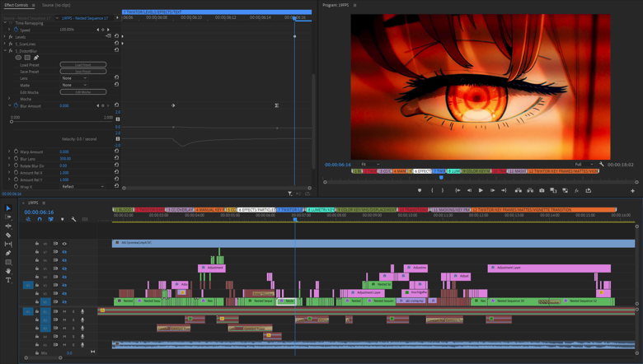Click Extract button in Program monitor
Image resolution: width=643 pixels, height=364 pixels.
coord(530,190)
